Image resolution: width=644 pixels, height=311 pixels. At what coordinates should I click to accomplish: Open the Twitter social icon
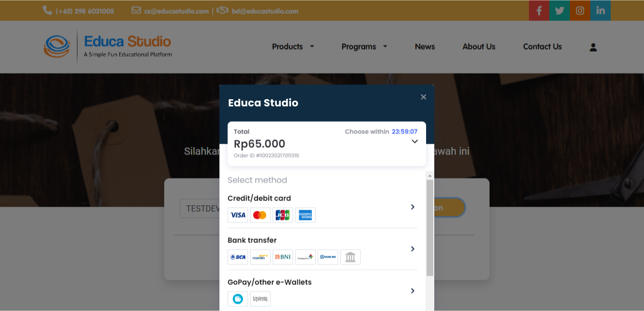[x=560, y=10]
